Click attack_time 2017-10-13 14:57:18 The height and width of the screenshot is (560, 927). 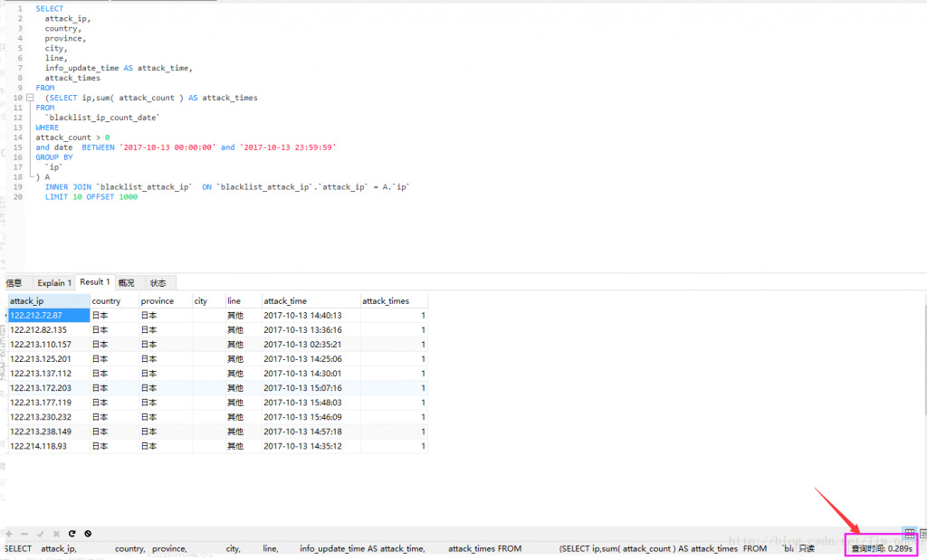coord(311,432)
